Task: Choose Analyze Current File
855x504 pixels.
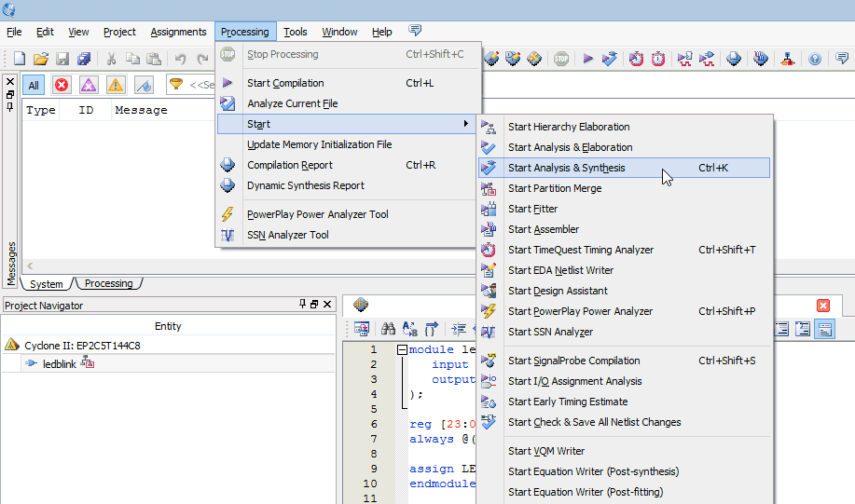Action: click(348, 103)
